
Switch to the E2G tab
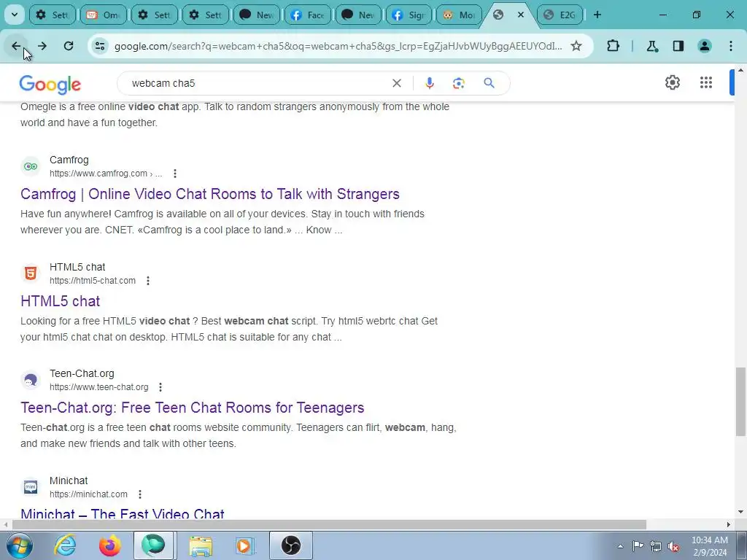click(x=560, y=15)
